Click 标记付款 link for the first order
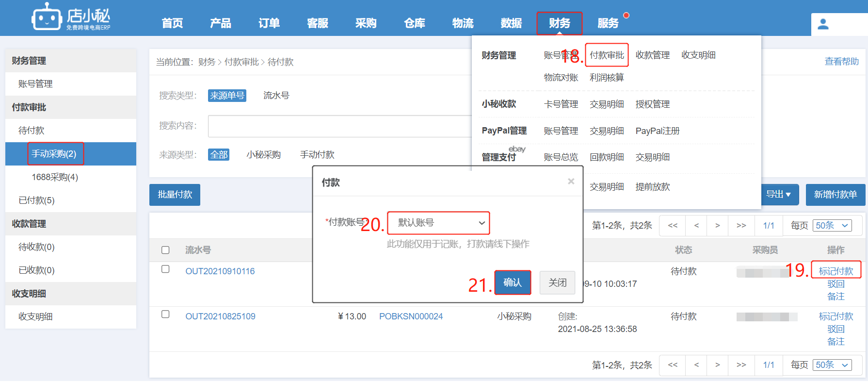868x382 pixels. [x=836, y=271]
